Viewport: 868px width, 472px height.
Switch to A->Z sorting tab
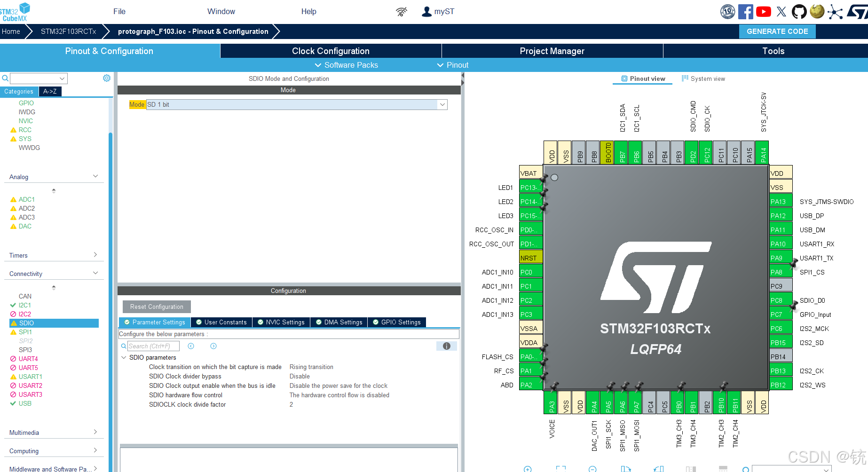pos(50,91)
